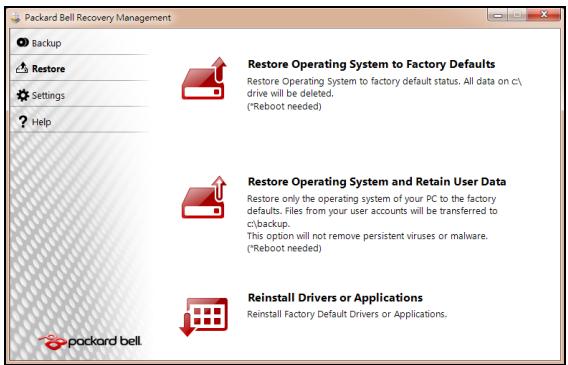The image size is (568, 365).
Task: Open the Backup tab label
Action: 46,43
